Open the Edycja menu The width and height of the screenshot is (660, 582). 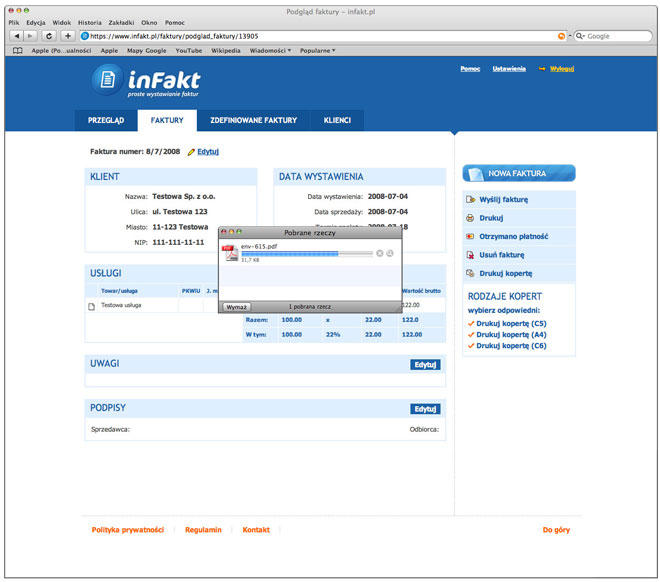click(36, 23)
